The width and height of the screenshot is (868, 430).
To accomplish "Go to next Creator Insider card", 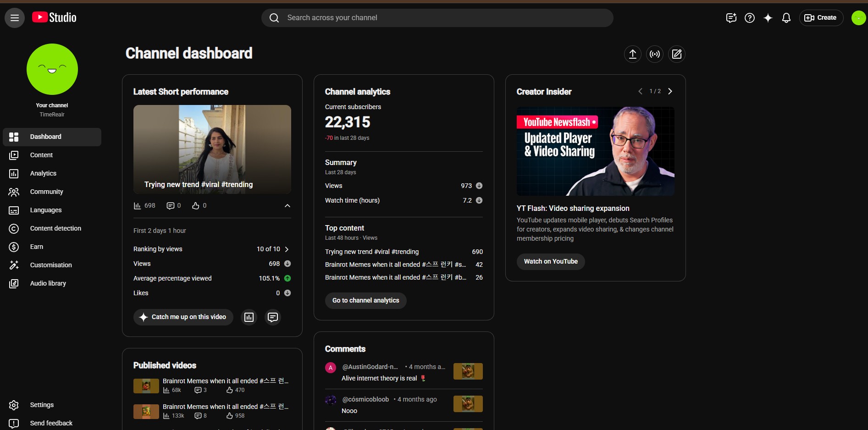I will click(670, 91).
